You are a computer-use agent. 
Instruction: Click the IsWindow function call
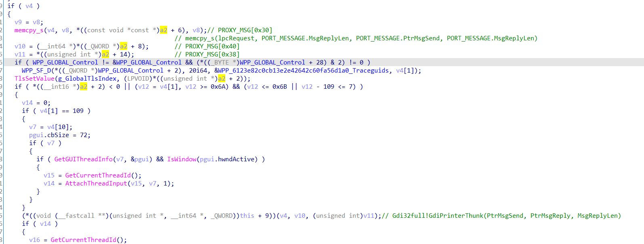pos(182,159)
